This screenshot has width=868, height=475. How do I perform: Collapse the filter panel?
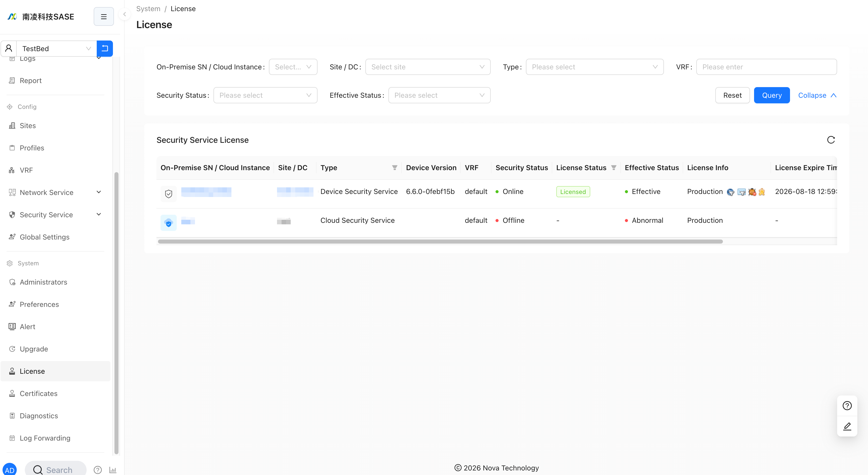817,95
